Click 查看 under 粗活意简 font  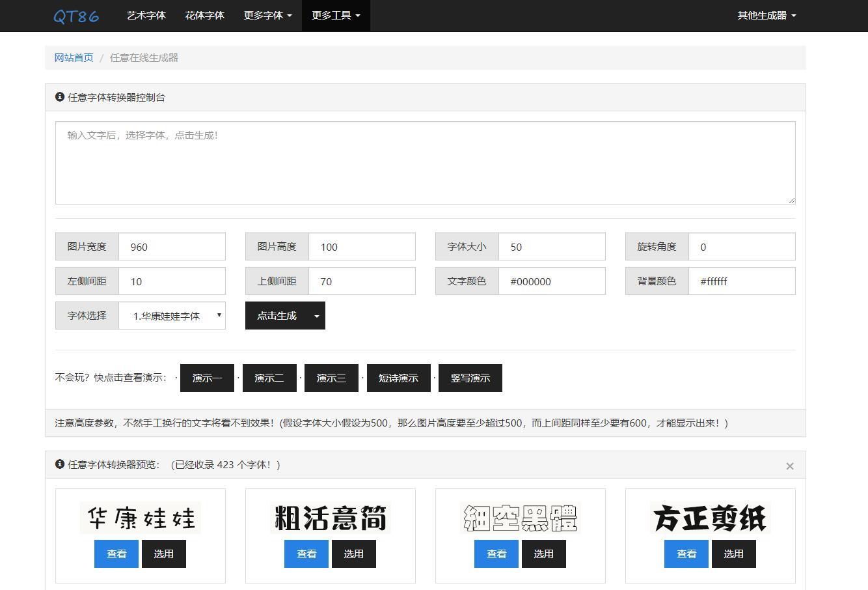(x=306, y=554)
